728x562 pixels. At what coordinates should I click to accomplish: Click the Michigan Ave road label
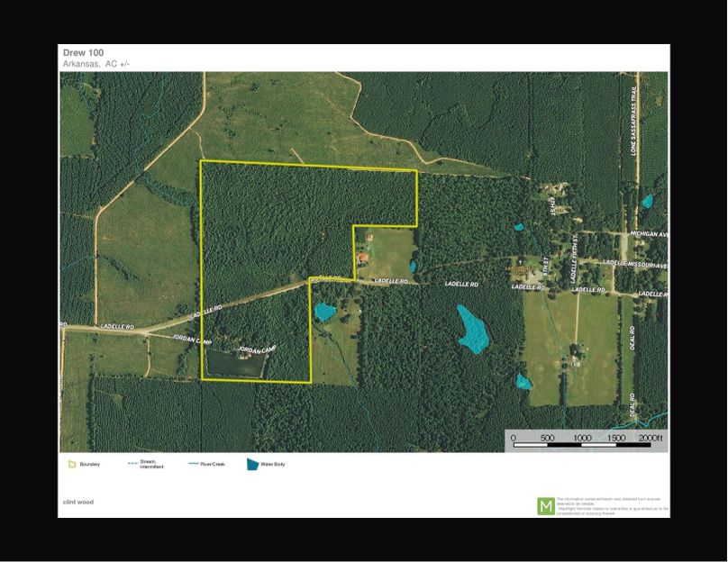(x=651, y=233)
